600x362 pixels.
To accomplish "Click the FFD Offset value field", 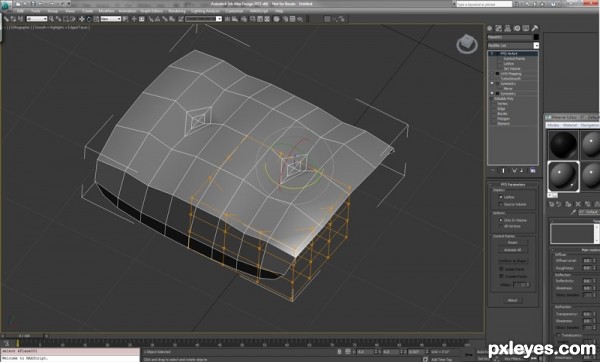I will pyautogui.click(x=519, y=285).
